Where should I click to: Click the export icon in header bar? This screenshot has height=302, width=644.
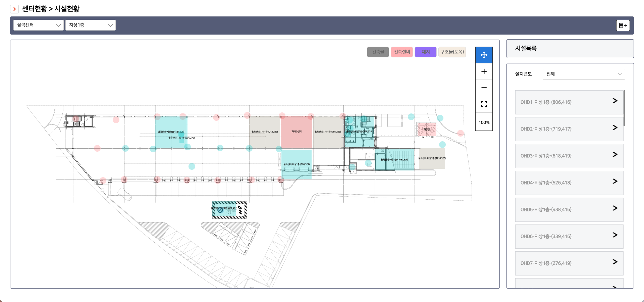(623, 26)
